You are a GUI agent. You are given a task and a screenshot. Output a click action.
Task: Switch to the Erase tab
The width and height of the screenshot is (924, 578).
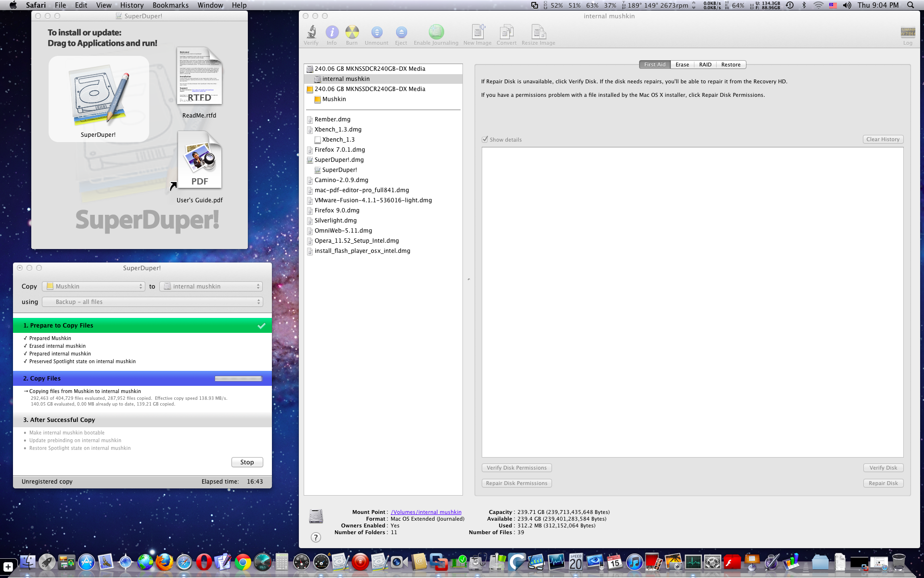click(682, 65)
